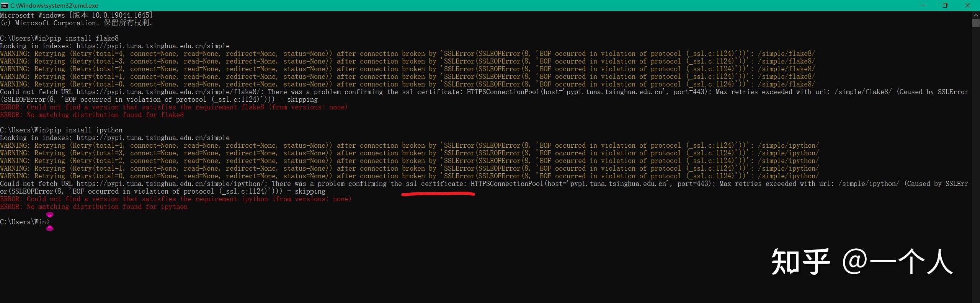Click the title text C:\Windows\system32\cmd.exe

(54, 5)
